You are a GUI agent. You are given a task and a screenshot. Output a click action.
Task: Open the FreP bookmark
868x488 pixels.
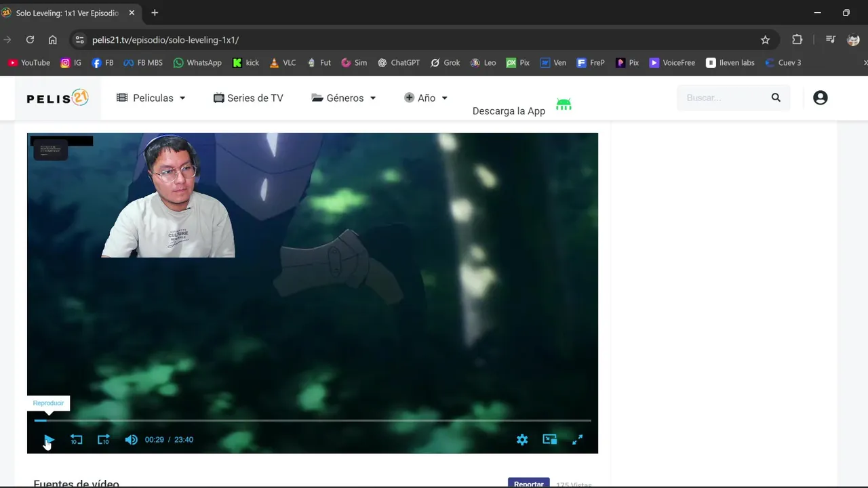coord(591,62)
